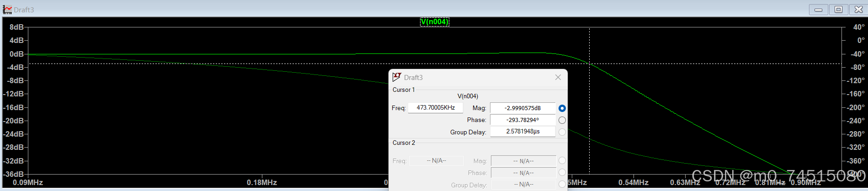Click the 8dB label on left axis
Image resolution: width=868 pixels, height=191 pixels.
(x=16, y=27)
